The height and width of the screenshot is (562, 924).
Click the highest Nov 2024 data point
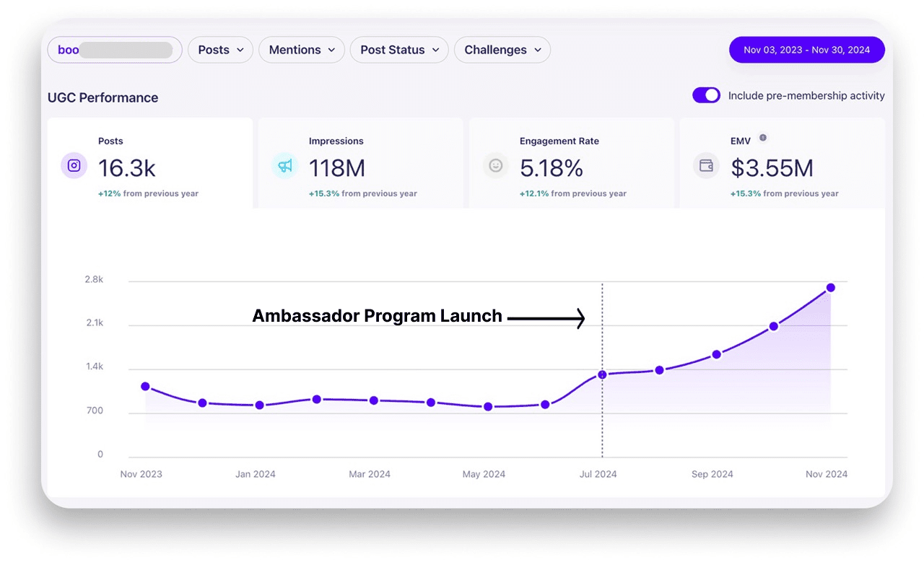830,286
